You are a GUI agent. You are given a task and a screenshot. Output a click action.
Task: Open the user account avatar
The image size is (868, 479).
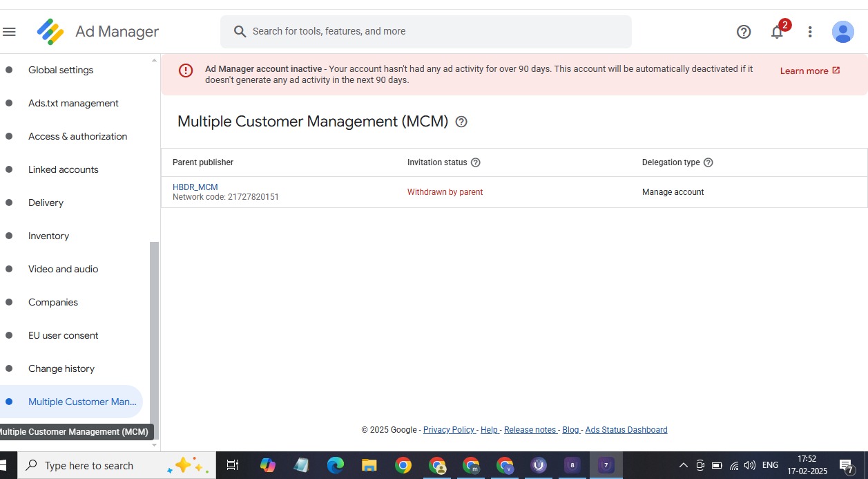pos(843,32)
